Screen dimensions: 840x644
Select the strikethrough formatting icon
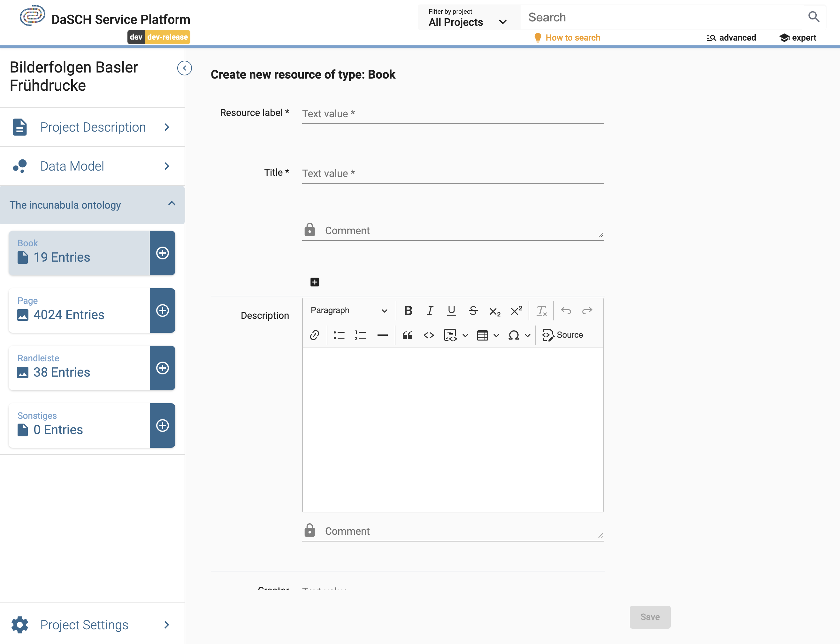[x=473, y=310]
